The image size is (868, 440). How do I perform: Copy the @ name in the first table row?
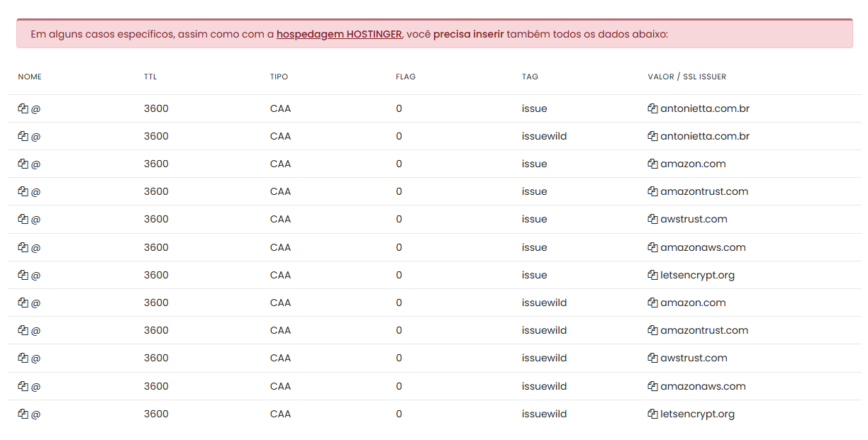(23, 108)
